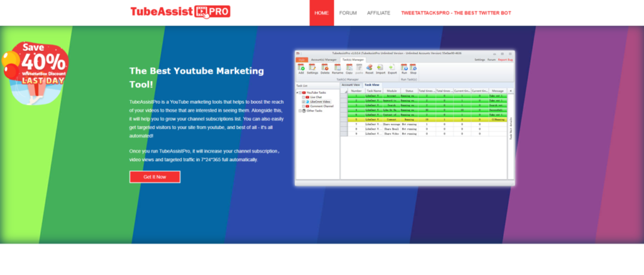Click the Add task icon

click(x=301, y=67)
